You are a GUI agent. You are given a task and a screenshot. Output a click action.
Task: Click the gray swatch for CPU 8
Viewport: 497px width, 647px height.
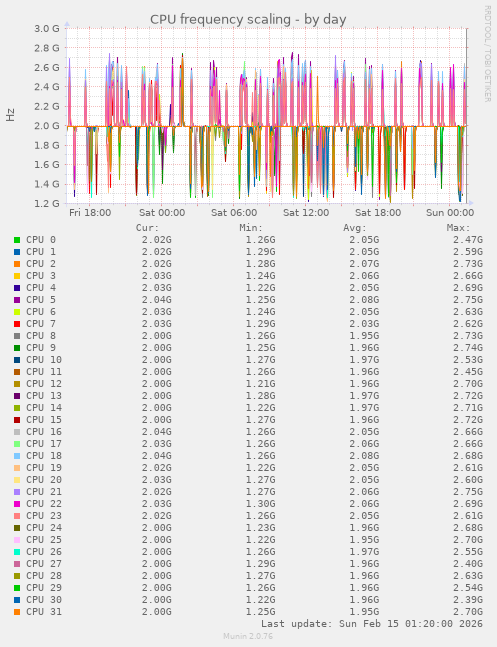click(17, 336)
